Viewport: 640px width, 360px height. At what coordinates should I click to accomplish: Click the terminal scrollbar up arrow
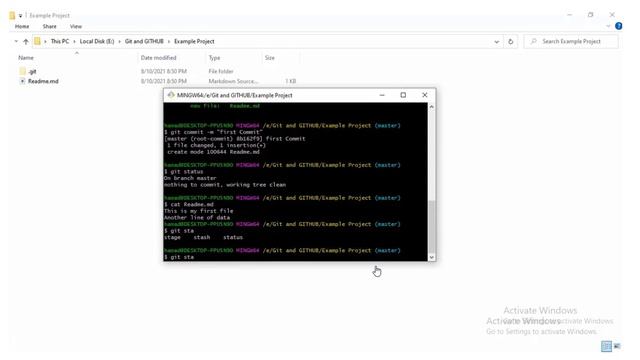(x=431, y=107)
